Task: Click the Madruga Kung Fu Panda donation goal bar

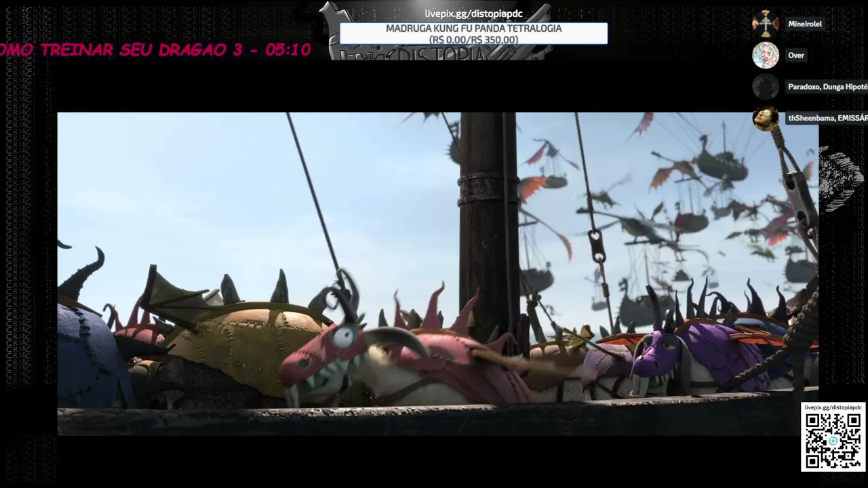Action: coord(473,34)
